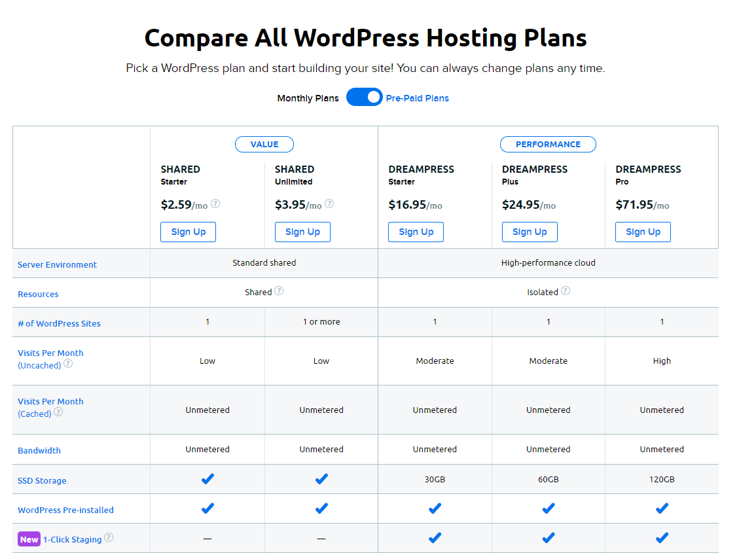Open help icon next to Shared resources
Viewport: 756px width, 553px height.
(279, 291)
